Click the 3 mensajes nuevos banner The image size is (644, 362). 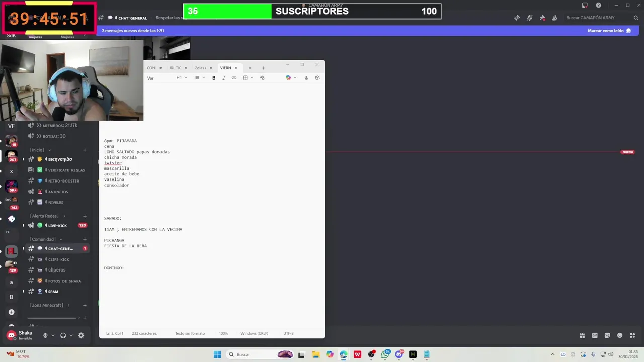(132, 31)
